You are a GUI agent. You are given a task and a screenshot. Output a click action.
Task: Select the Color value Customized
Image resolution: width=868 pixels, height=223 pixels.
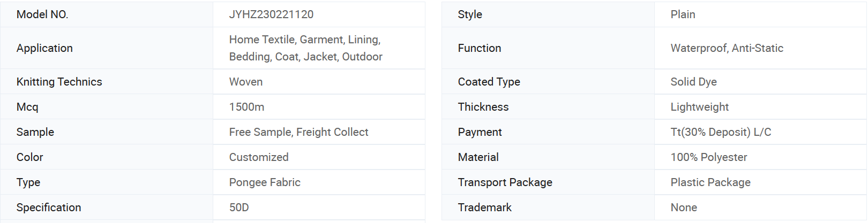click(259, 157)
